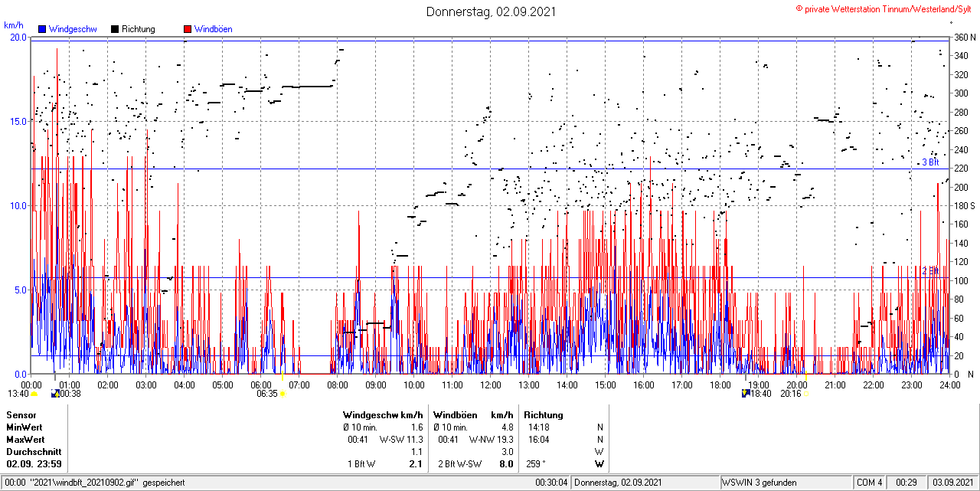Click the '03.09.2021' status bar date
Image resolution: width=980 pixels, height=491 pixels.
point(953,483)
